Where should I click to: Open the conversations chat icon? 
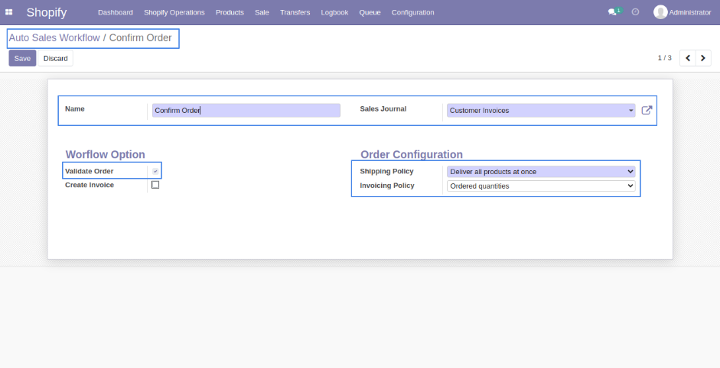tap(612, 12)
